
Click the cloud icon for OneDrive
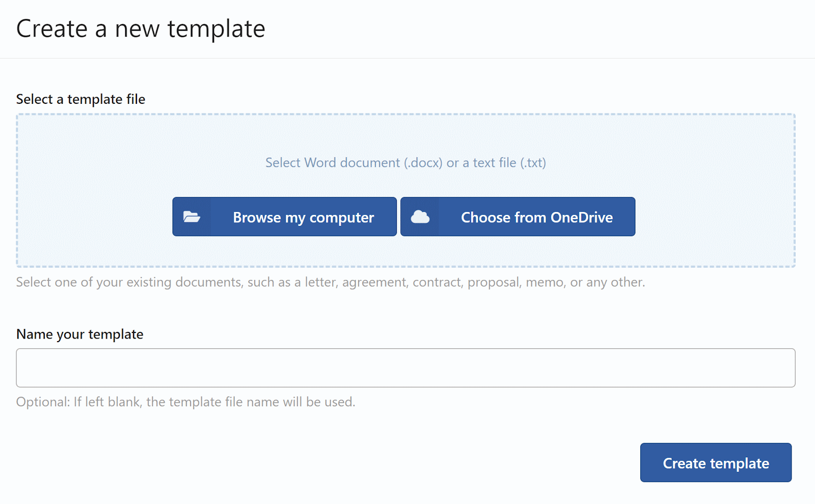[x=420, y=217]
